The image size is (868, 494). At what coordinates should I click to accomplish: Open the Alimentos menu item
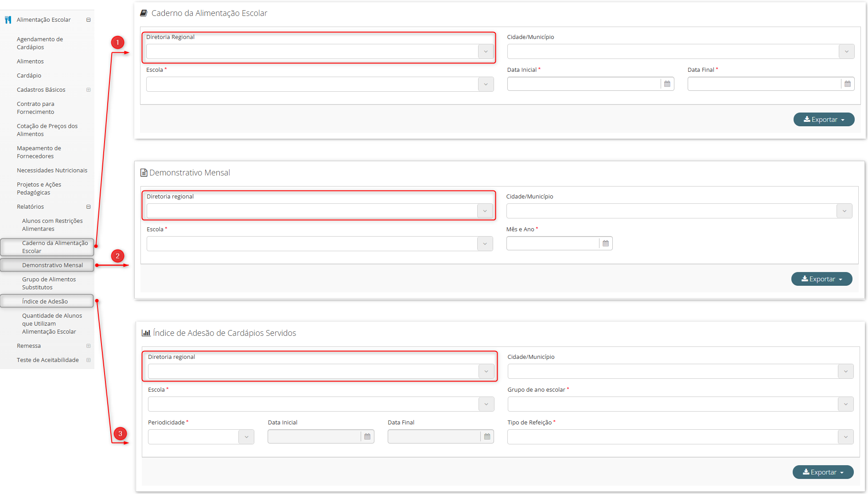click(30, 62)
